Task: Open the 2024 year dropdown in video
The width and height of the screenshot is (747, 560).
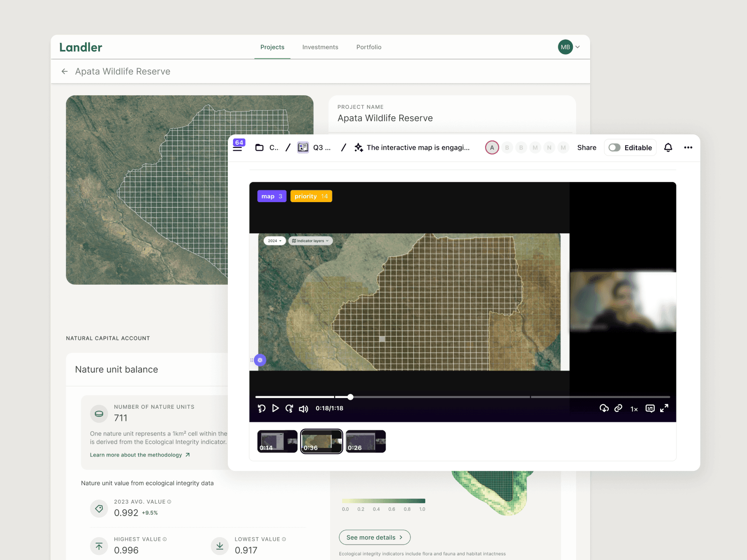Action: (x=275, y=241)
